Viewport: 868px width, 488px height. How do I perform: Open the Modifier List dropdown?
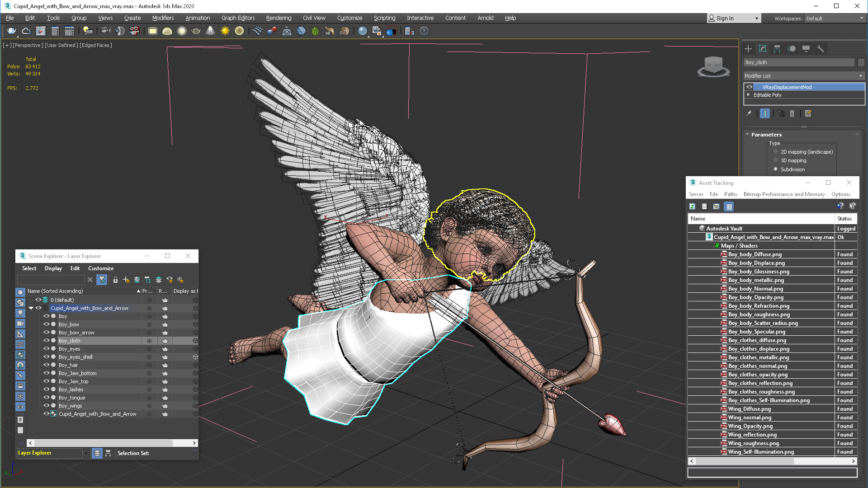(804, 76)
